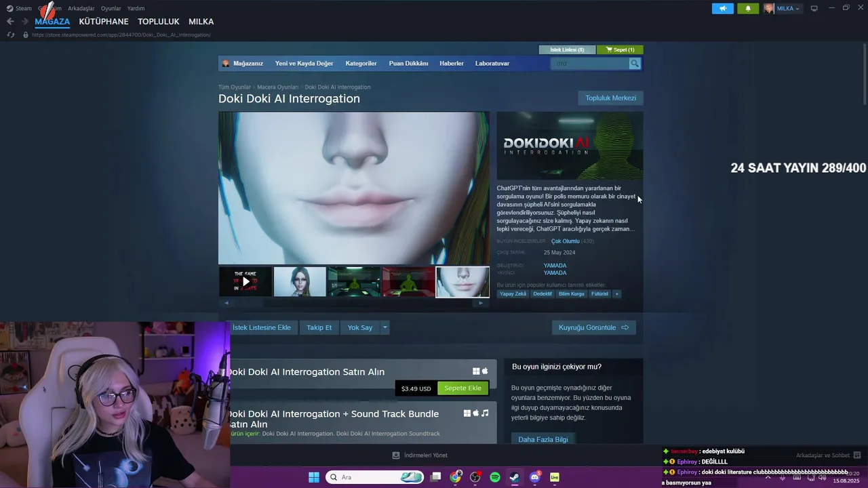
Task: Add the game with Sepete Ekle
Action: 462,388
